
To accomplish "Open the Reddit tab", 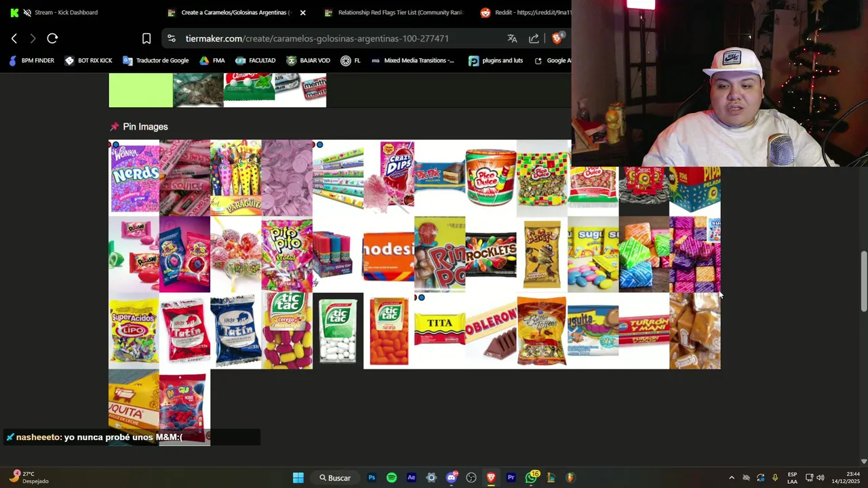I will coord(526,12).
